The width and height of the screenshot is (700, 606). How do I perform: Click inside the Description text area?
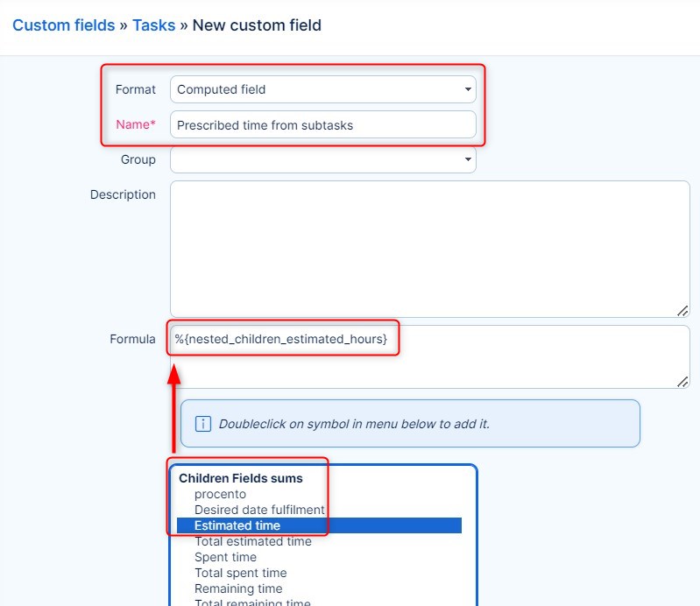[x=429, y=249]
